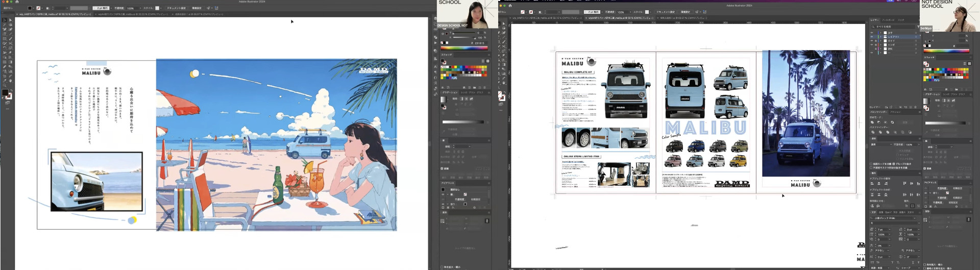Select the Rotate tool in left window
This screenshot has height=270, width=980.
pyautogui.click(x=5, y=48)
